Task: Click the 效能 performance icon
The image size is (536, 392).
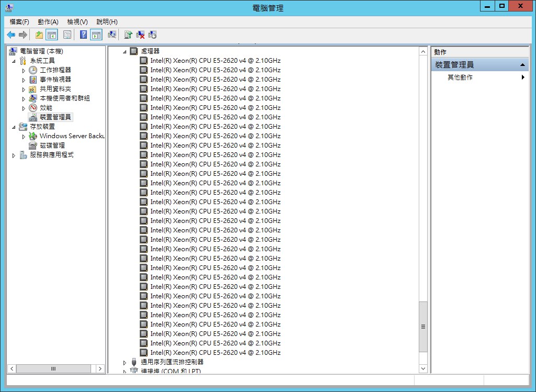Action: click(33, 108)
